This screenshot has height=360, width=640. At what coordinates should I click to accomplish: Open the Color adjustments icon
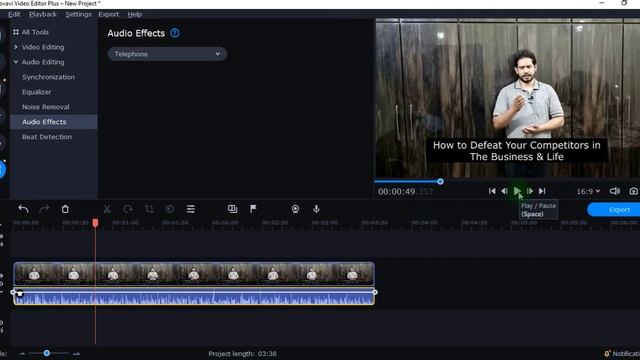click(x=170, y=209)
